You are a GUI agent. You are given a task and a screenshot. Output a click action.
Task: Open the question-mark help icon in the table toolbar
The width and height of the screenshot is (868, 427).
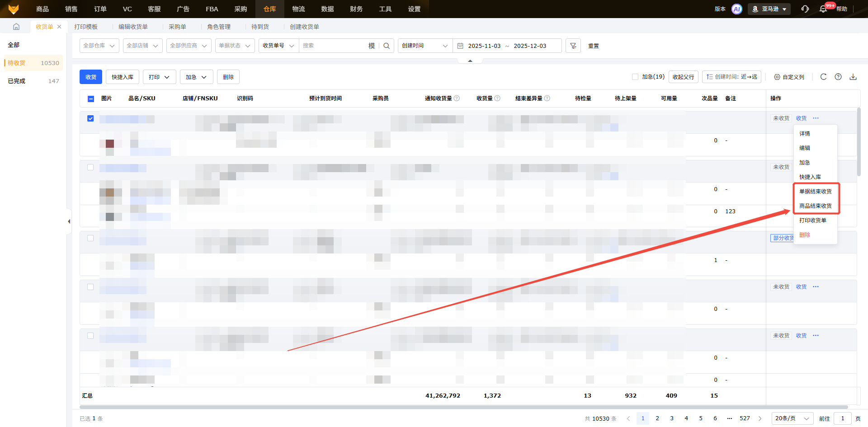838,77
